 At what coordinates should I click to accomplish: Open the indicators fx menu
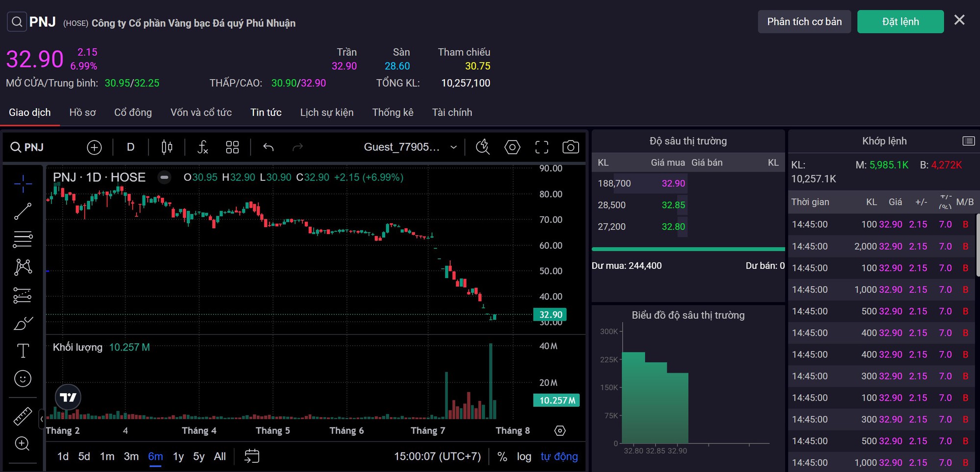pos(202,147)
